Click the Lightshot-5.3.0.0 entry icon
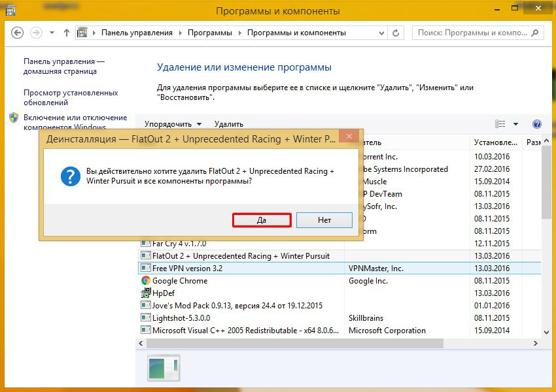 146,318
